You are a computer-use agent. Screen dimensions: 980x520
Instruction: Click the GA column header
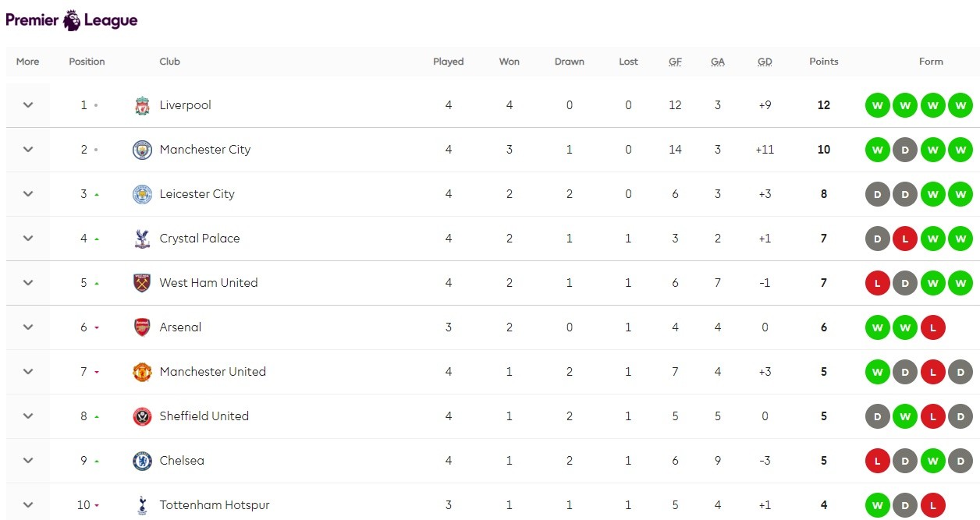718,62
